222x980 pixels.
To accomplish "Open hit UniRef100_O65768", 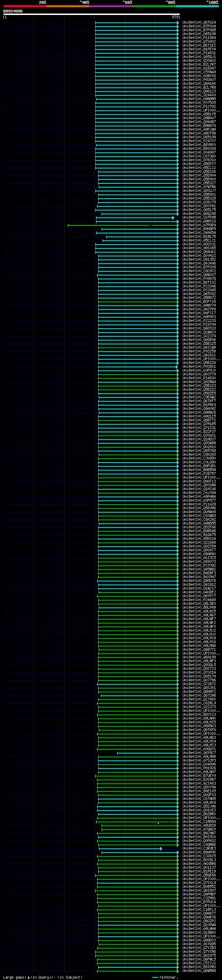I will 199,451.
